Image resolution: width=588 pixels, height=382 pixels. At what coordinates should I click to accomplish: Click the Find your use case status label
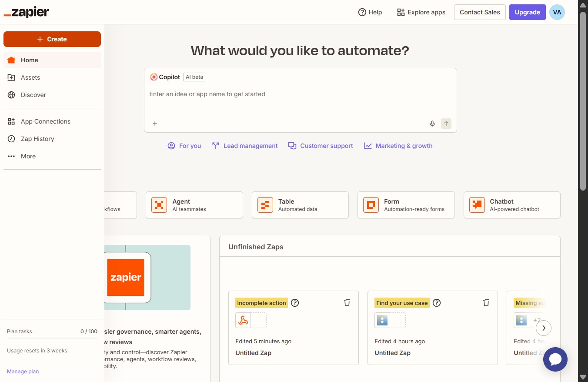click(x=402, y=303)
